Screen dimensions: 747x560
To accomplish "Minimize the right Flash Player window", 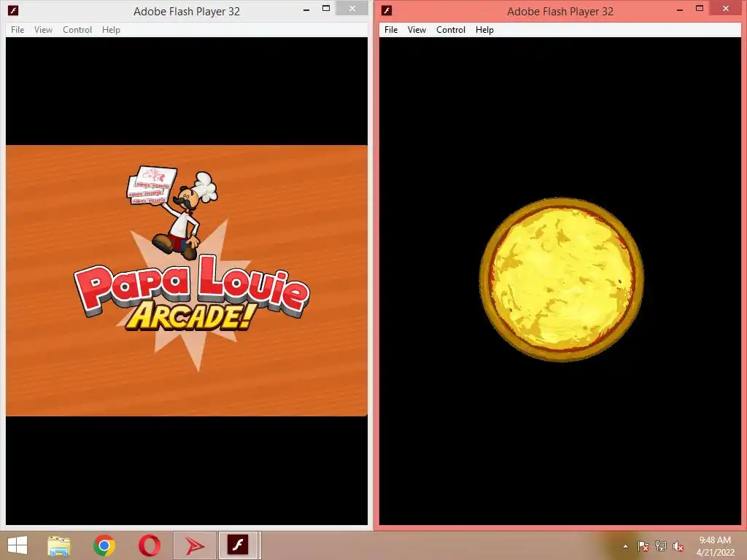I will (x=680, y=9).
